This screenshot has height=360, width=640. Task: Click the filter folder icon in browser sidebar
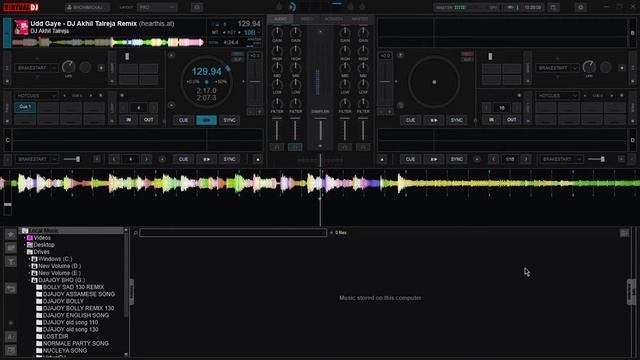point(11,261)
